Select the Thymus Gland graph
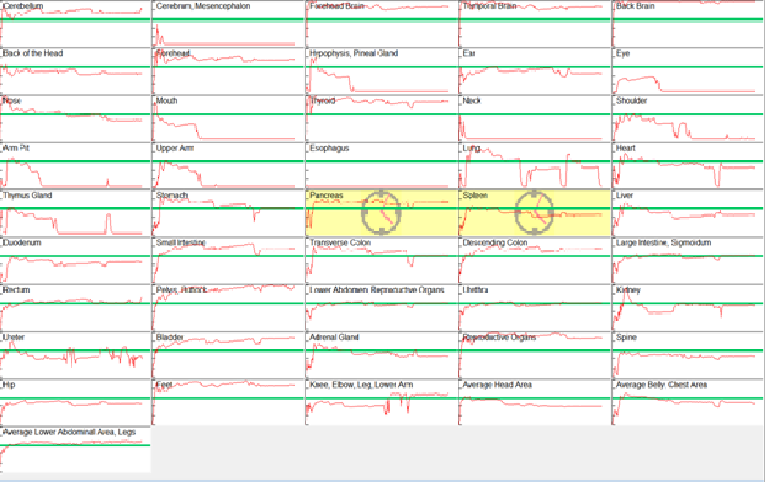 coord(75,212)
